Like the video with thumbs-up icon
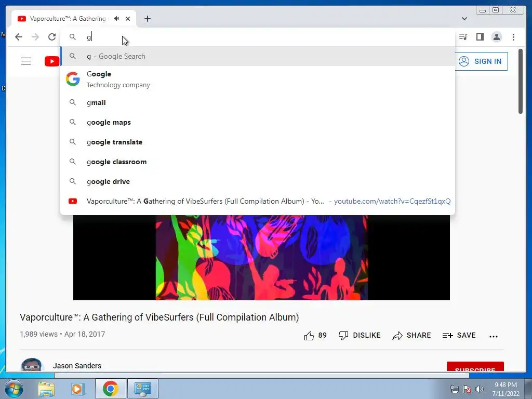The image size is (532, 399). click(309, 336)
